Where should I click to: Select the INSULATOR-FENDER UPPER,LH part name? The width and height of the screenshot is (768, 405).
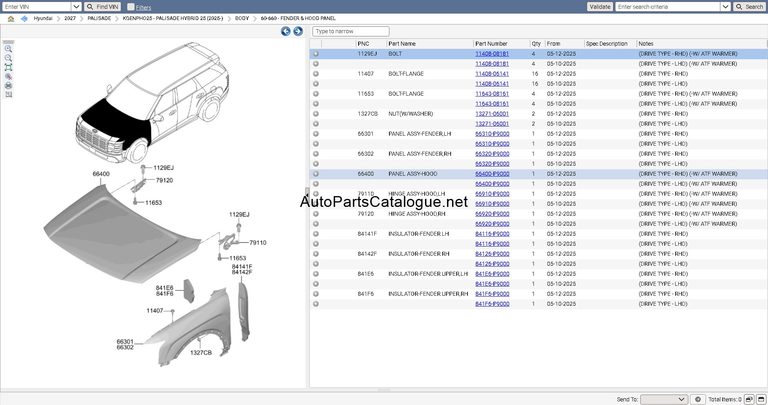click(428, 274)
